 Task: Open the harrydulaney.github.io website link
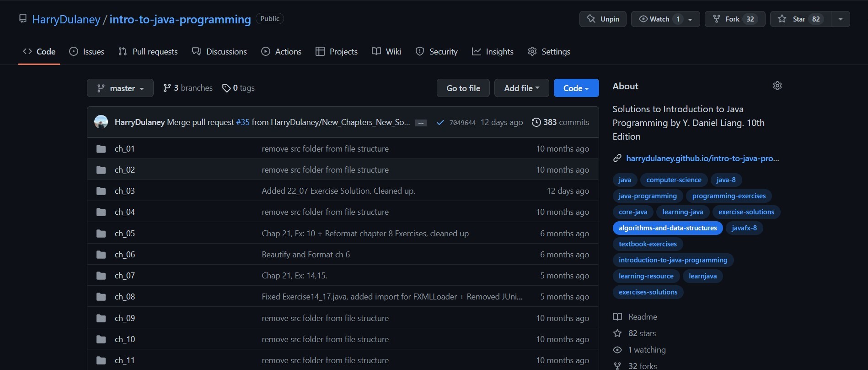point(702,158)
